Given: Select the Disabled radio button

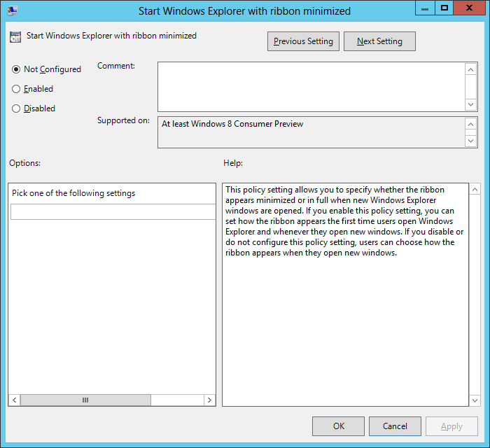Looking at the screenshot, I should pos(17,108).
